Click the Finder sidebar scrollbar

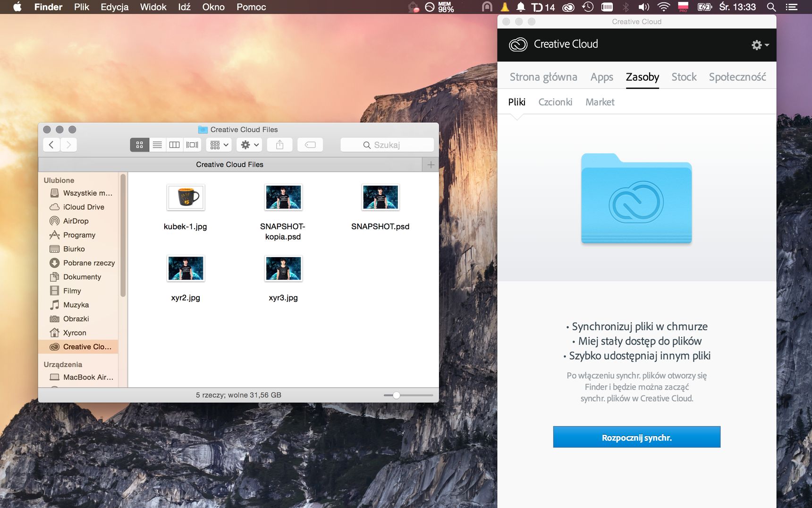pos(123,235)
